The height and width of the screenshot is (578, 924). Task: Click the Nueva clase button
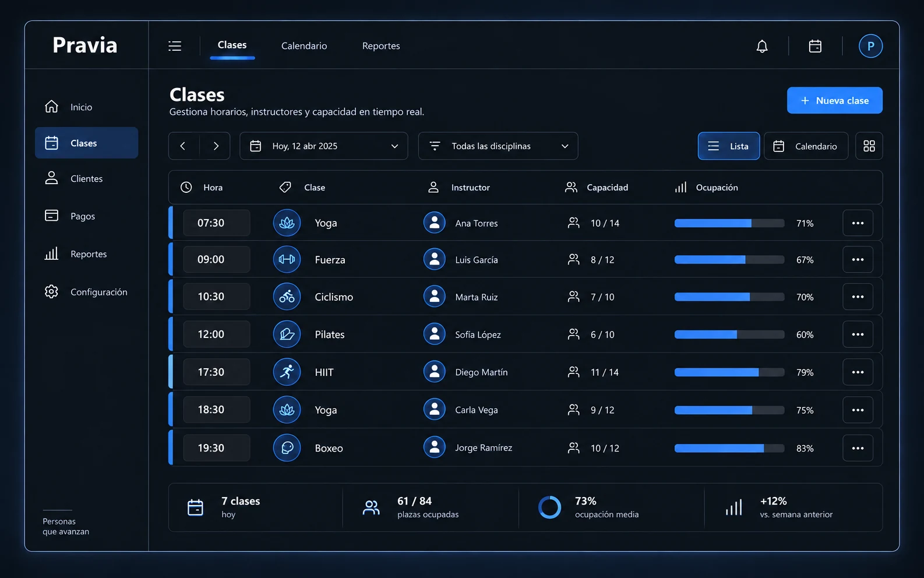point(834,100)
